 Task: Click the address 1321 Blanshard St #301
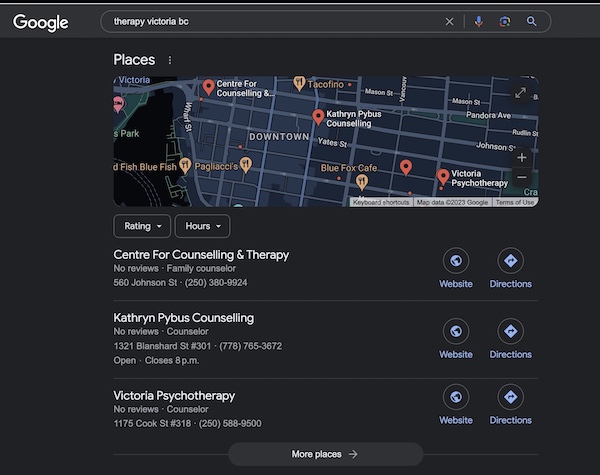[x=162, y=346]
